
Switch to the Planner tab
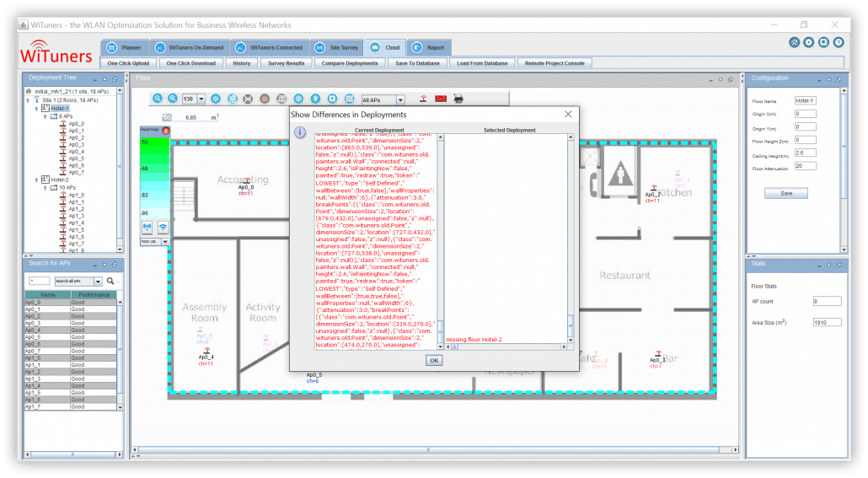[125, 48]
